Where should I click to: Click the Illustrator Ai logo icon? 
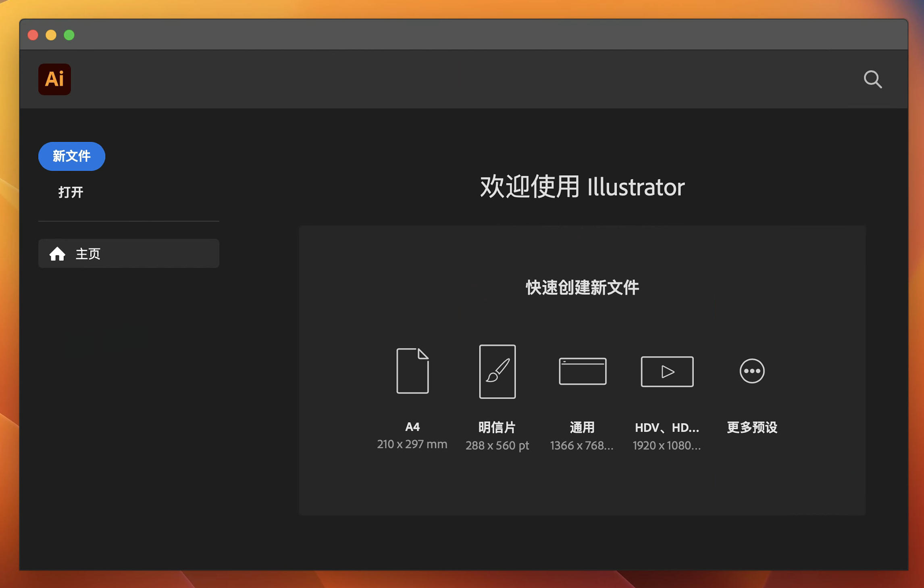54,79
